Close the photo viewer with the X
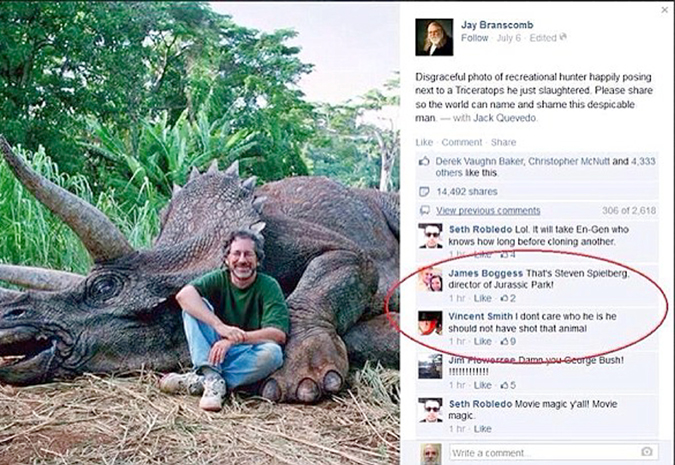675x465 pixels. 665,10
